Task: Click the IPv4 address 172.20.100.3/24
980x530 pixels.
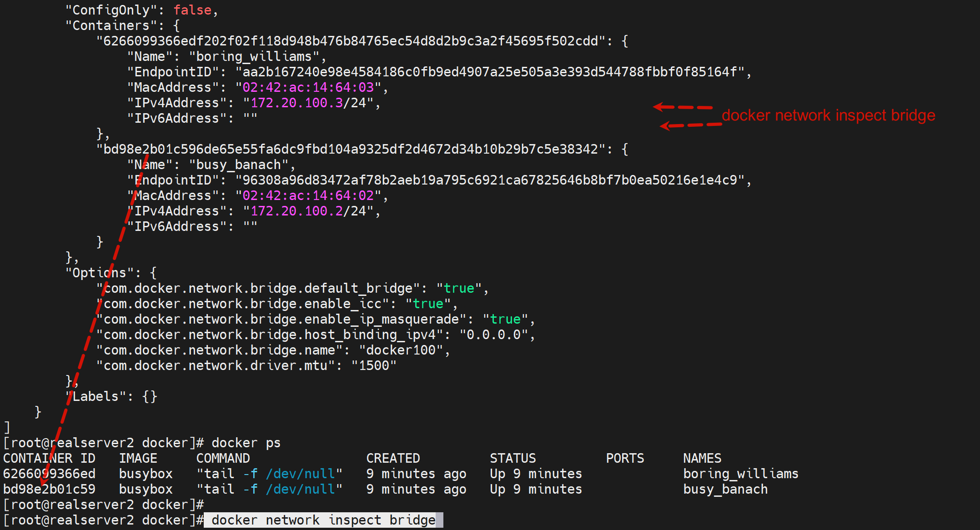Action: click(308, 103)
